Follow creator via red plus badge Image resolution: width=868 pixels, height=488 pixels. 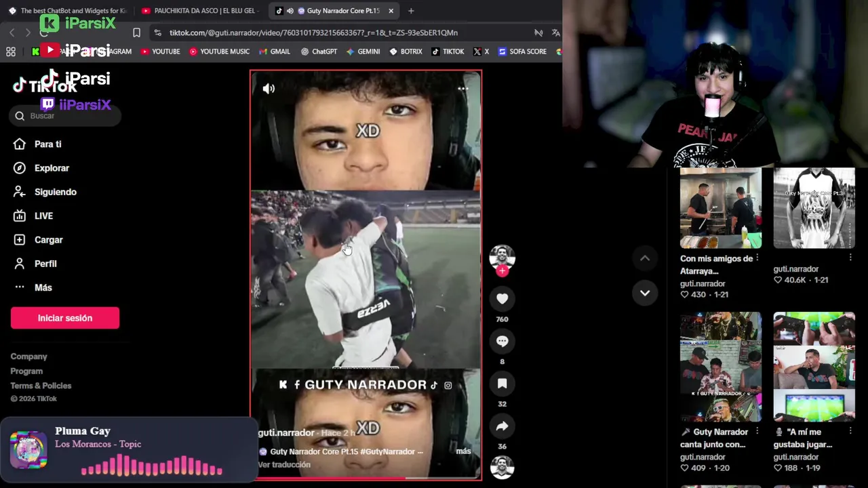pos(502,270)
